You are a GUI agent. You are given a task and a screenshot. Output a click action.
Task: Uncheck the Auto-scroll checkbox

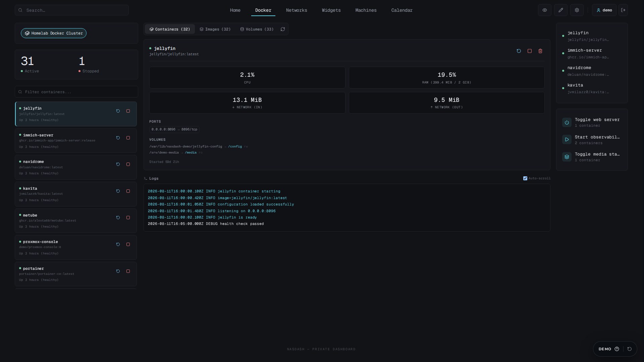click(525, 178)
